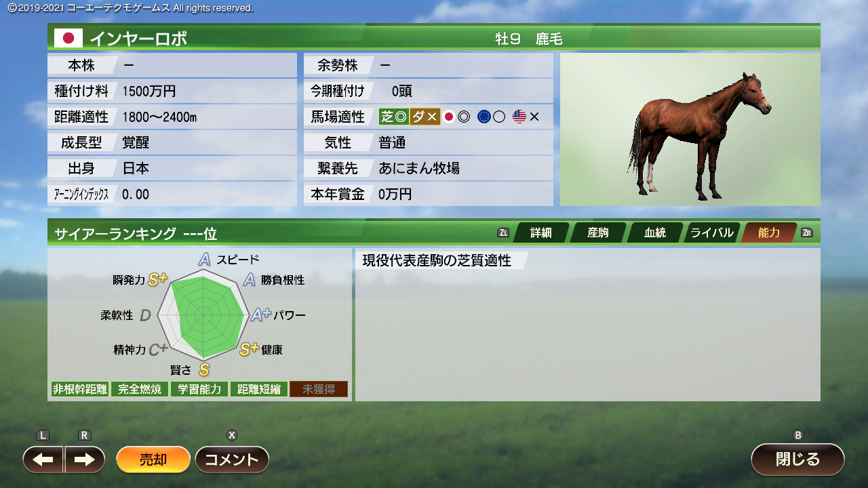
Task: Click the 今期種付け value 0頭
Action: (402, 91)
